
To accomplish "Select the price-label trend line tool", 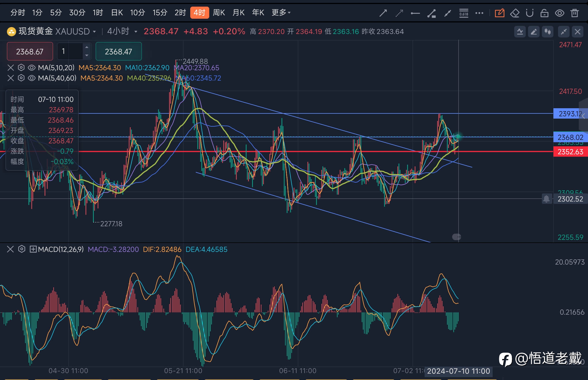I will click(x=431, y=13).
